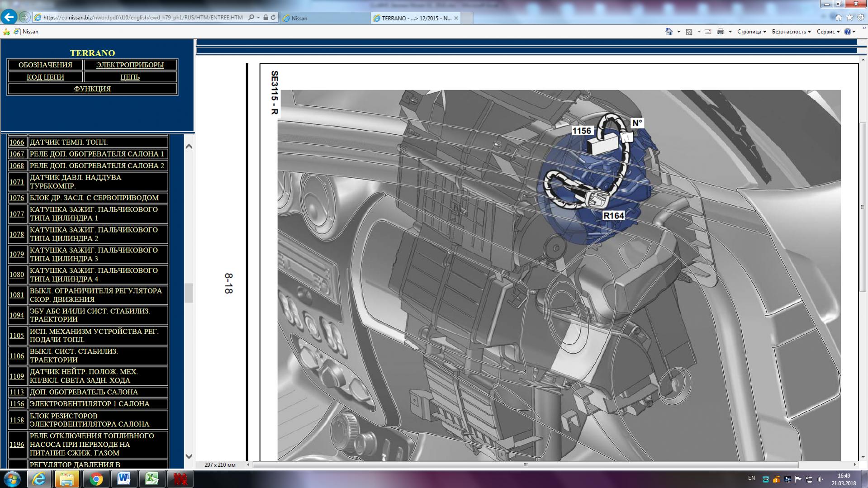Open component 1094 link
The width and height of the screenshot is (868, 488).
17,315
